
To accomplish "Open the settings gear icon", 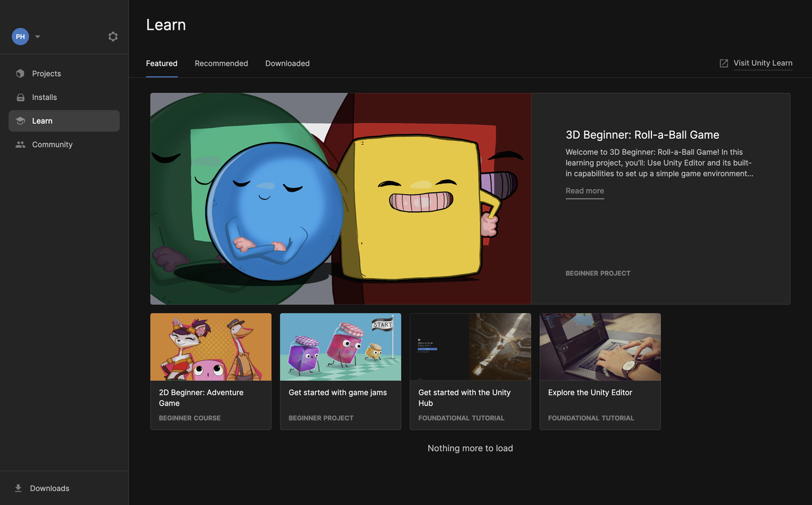I will pos(113,37).
